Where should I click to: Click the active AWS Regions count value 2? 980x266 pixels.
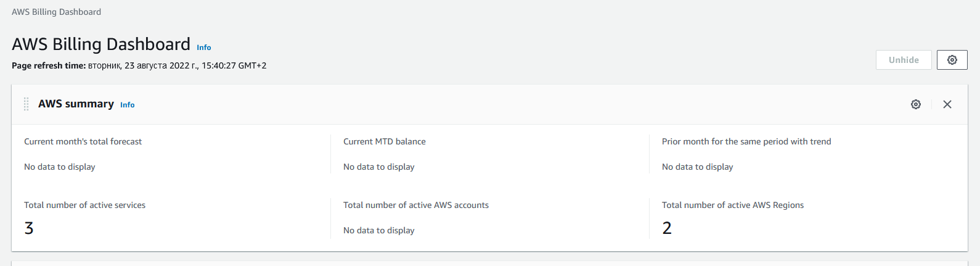click(667, 228)
